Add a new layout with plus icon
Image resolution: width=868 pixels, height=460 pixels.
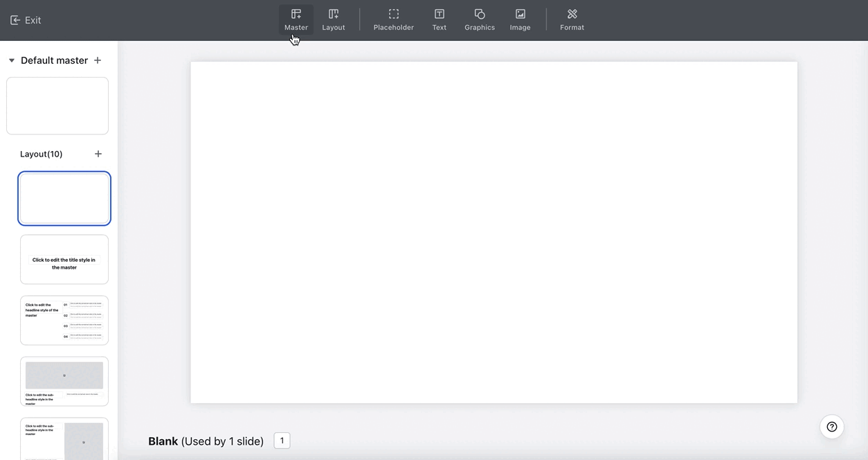tap(98, 154)
